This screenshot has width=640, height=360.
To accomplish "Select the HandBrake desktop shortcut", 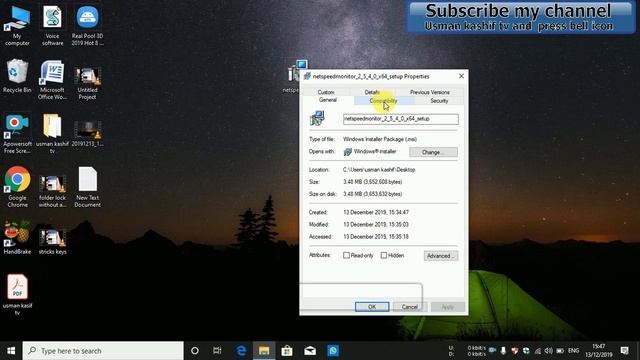I will pyautogui.click(x=17, y=238).
